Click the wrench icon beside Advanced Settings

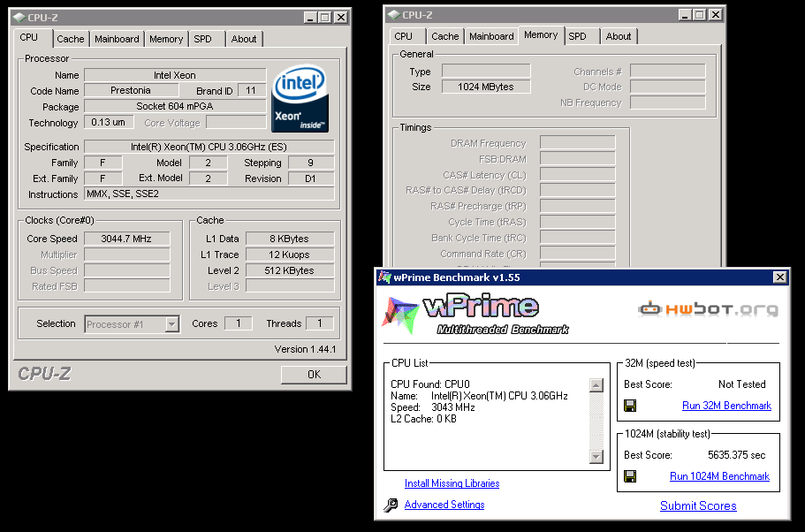coord(391,505)
